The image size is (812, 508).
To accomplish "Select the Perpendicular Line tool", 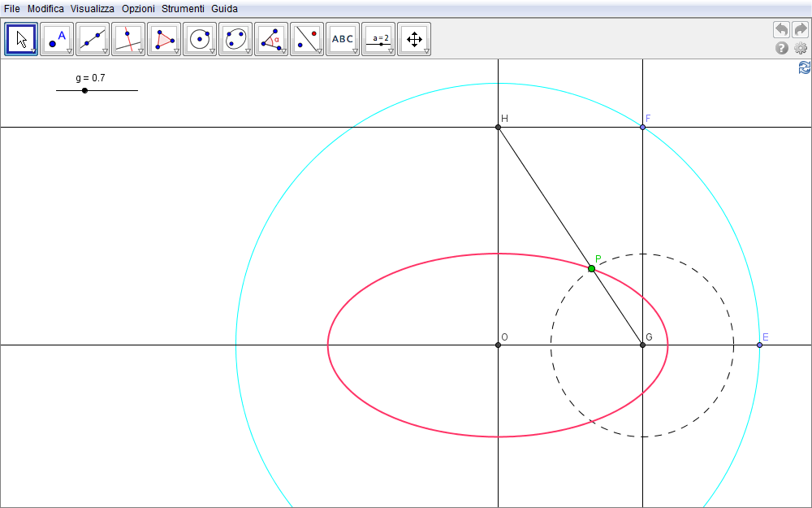I will pyautogui.click(x=128, y=39).
